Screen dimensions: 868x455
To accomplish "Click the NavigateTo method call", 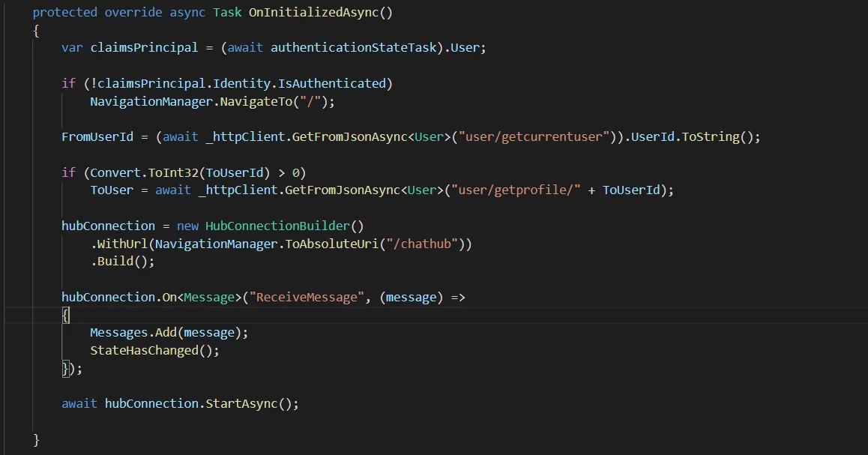I will click(256, 102).
